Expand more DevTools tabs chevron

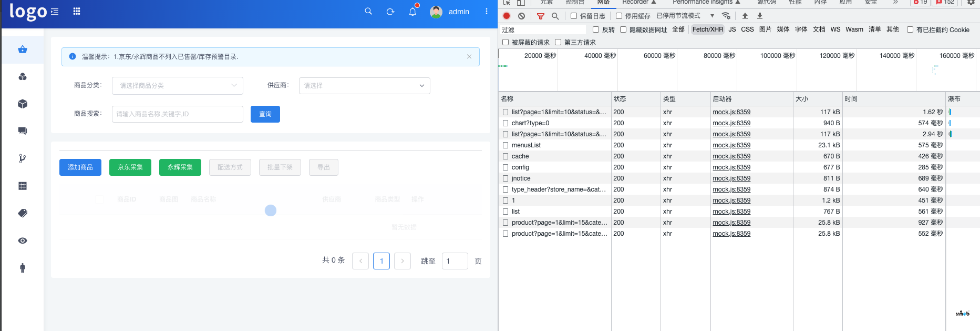pyautogui.click(x=895, y=2)
